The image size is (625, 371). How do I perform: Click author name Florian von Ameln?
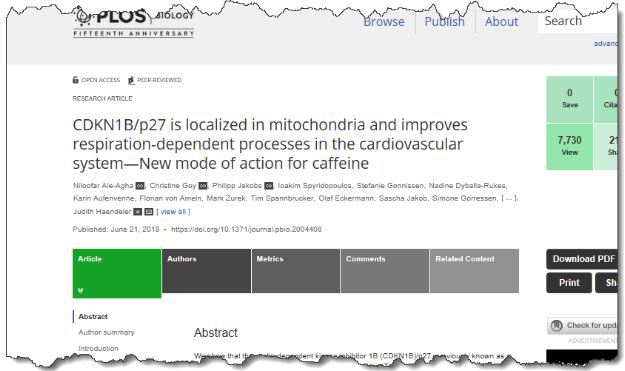[x=171, y=198]
